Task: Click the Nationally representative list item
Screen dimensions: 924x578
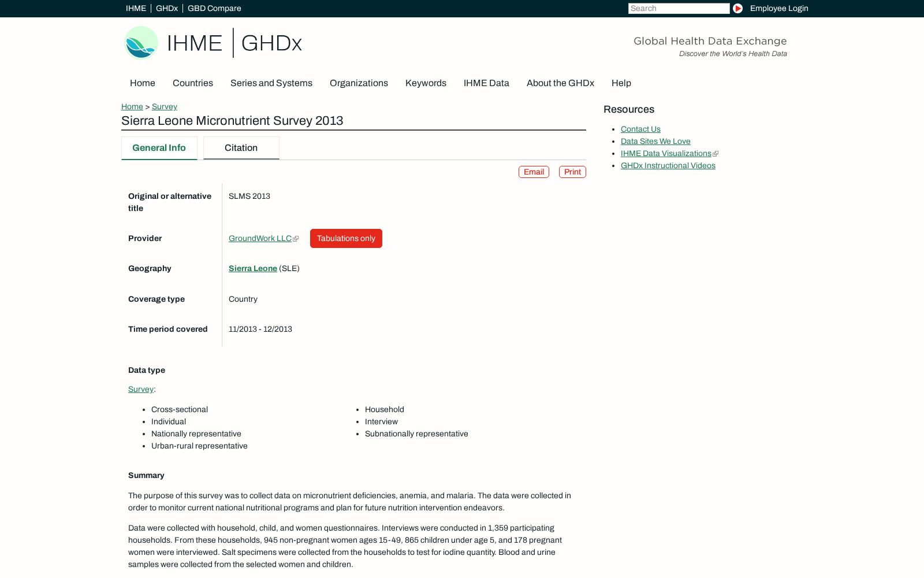Action: (x=196, y=433)
